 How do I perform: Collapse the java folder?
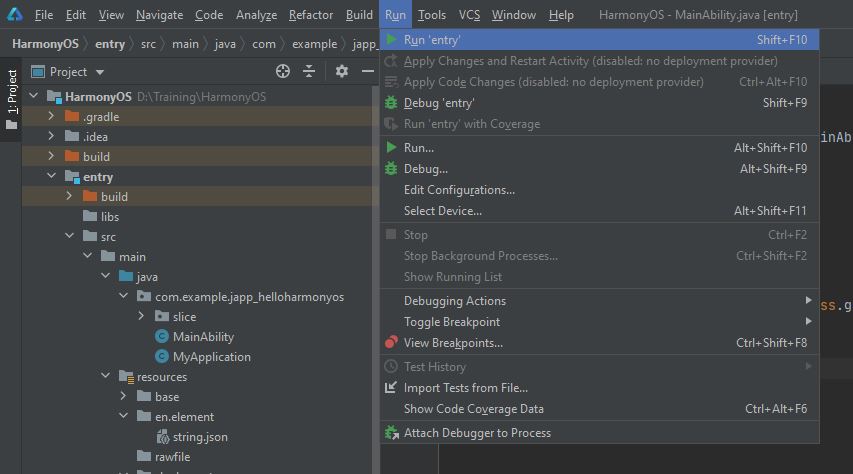point(106,275)
